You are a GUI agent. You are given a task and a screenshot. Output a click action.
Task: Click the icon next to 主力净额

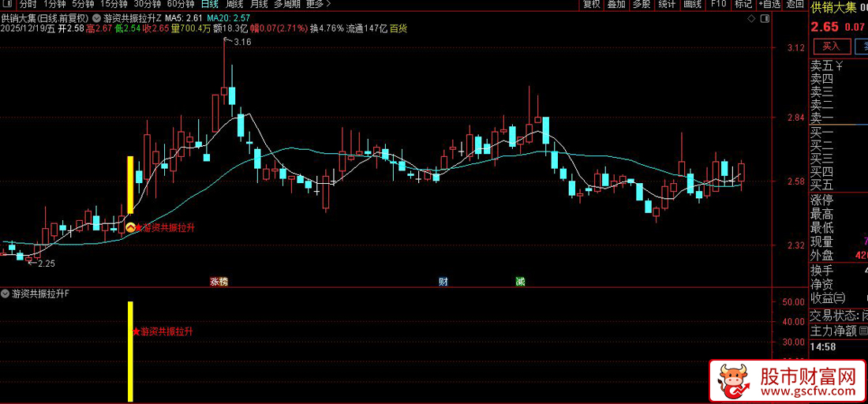(x=863, y=331)
